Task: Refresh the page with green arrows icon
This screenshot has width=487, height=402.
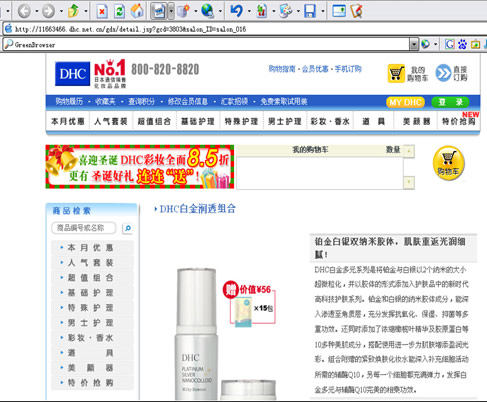Action: tap(119, 11)
